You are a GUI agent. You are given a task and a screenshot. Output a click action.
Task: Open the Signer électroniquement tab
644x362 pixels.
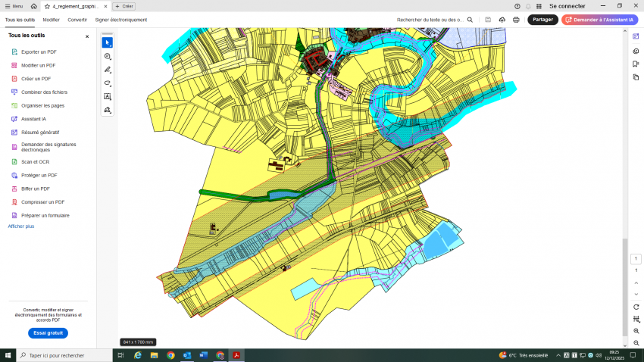[x=120, y=20]
